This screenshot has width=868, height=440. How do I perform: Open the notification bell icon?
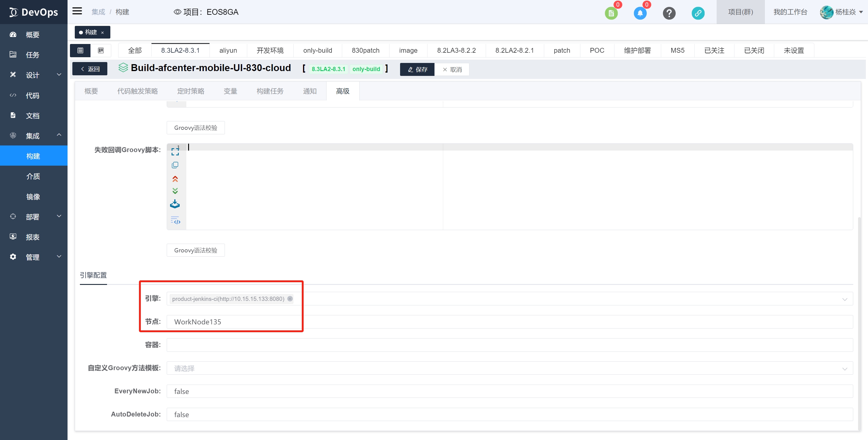pyautogui.click(x=640, y=13)
